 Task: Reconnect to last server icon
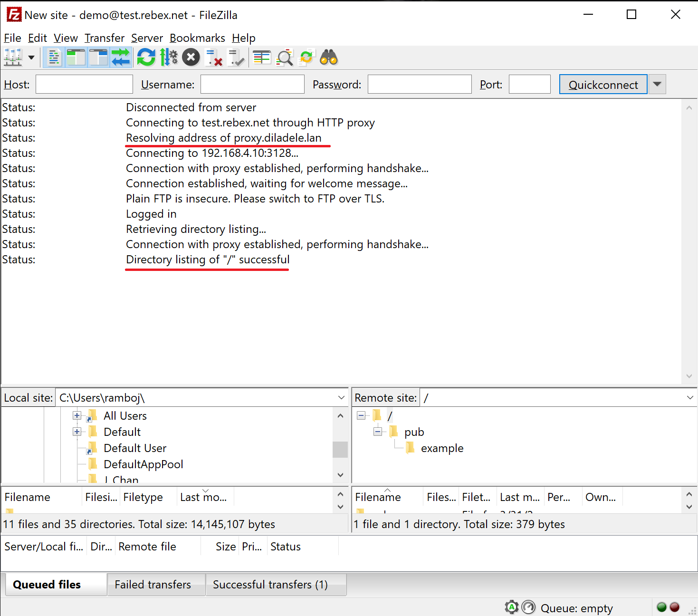(x=236, y=58)
